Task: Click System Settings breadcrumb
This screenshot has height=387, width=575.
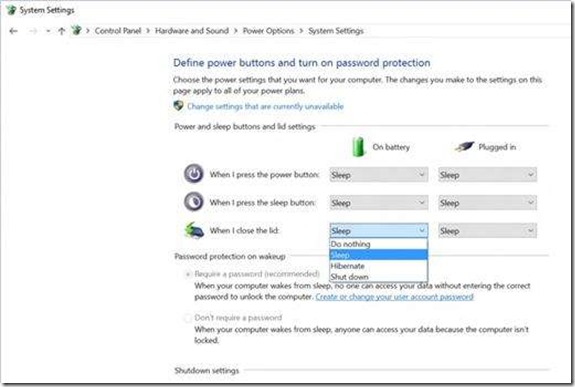Action: click(x=336, y=31)
